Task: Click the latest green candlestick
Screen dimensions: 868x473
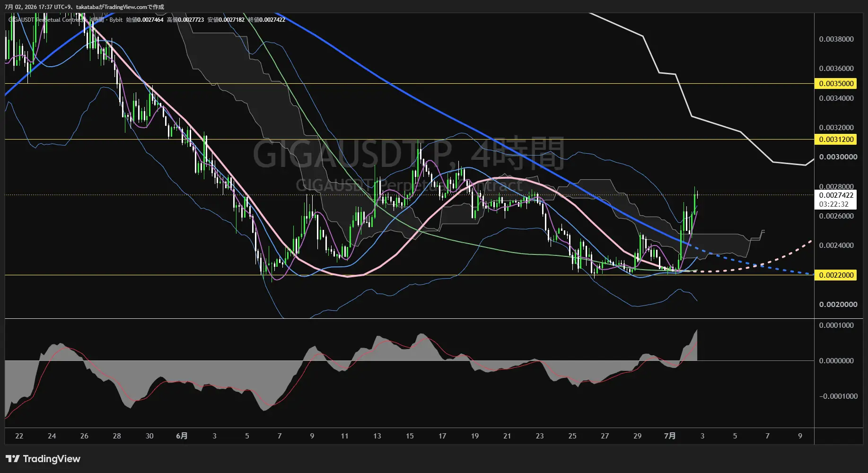Action: (695, 200)
